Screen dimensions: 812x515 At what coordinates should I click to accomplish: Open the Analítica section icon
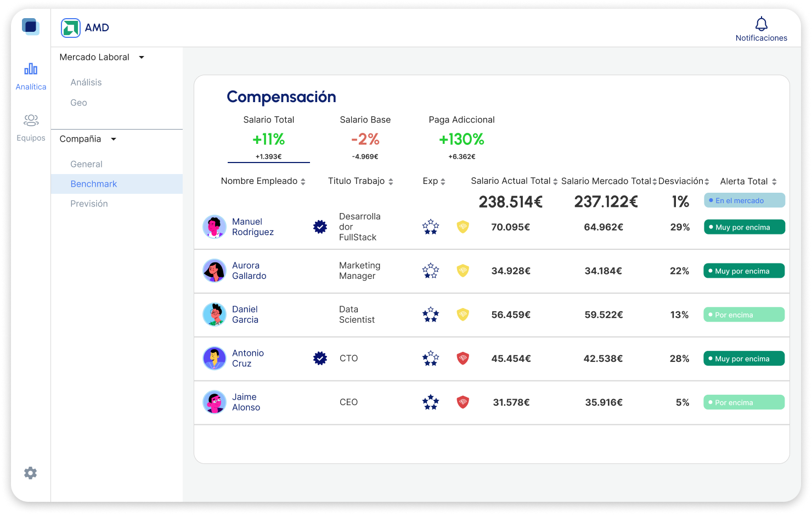pyautogui.click(x=31, y=69)
